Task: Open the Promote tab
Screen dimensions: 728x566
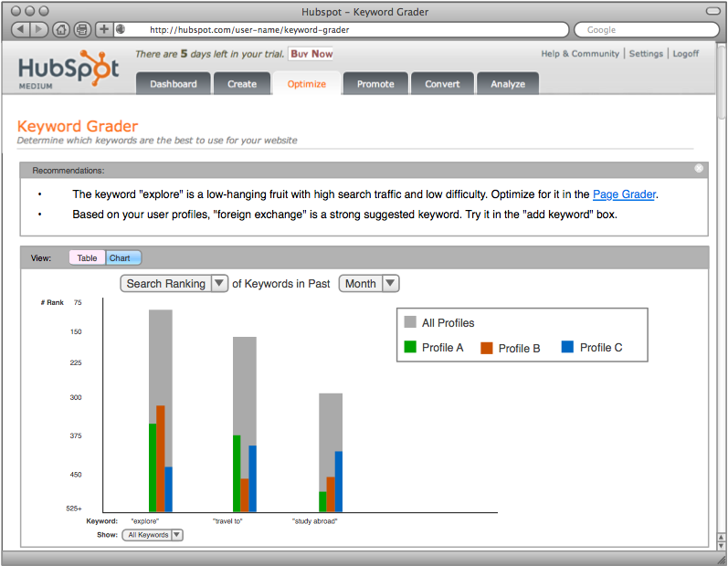Action: coord(375,84)
